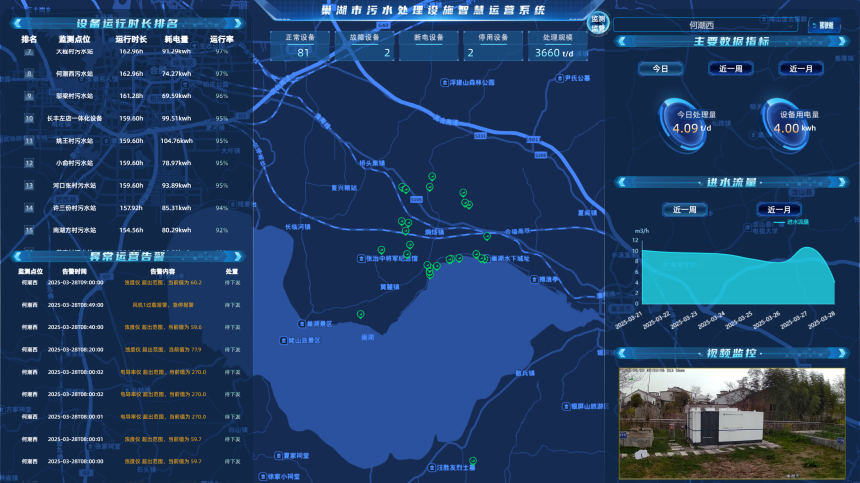Select 近一周 tab under 进水流量

pyautogui.click(x=684, y=209)
